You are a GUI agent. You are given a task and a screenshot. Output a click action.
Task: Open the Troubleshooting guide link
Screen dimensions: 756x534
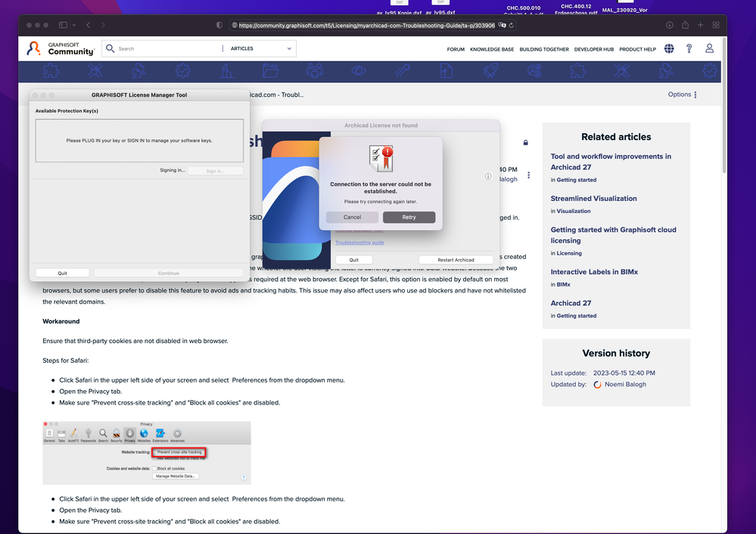(x=359, y=242)
